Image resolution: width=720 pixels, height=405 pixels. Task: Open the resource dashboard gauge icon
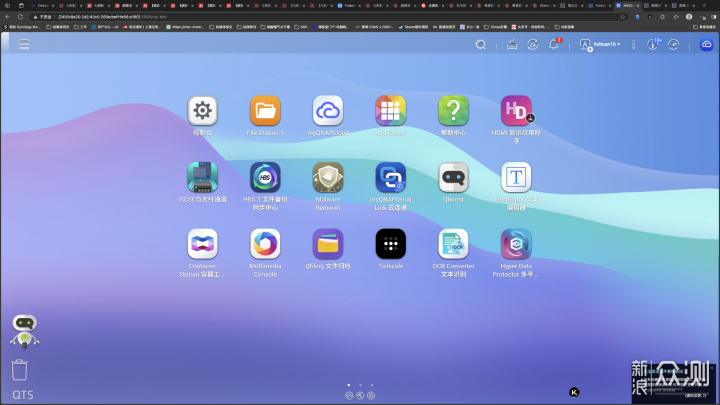[x=674, y=44]
